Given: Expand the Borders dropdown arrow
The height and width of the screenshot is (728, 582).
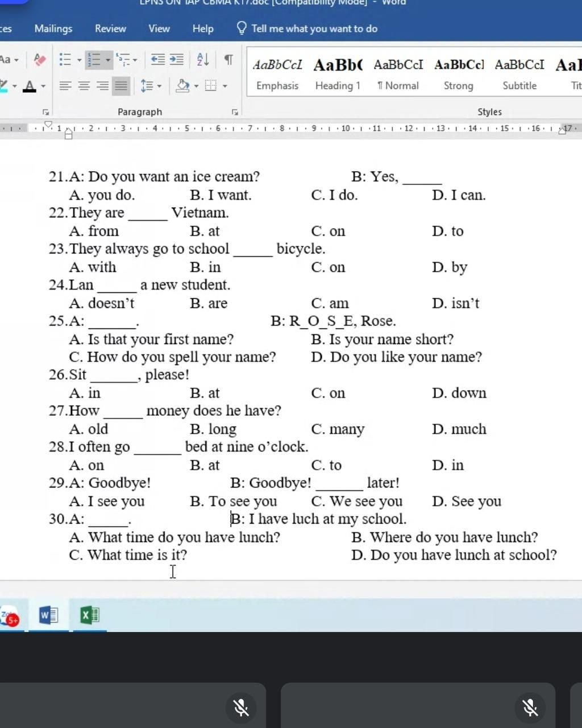Looking at the screenshot, I should pos(225,86).
